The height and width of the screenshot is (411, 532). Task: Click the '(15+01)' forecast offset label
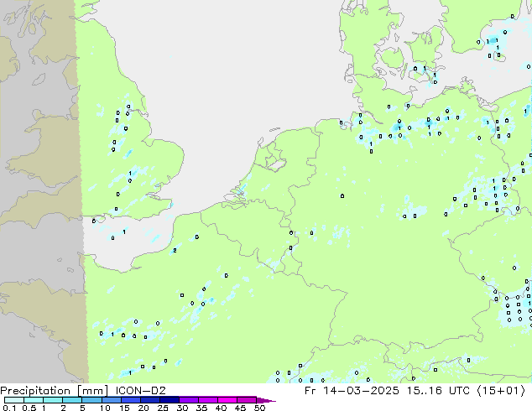501,390
